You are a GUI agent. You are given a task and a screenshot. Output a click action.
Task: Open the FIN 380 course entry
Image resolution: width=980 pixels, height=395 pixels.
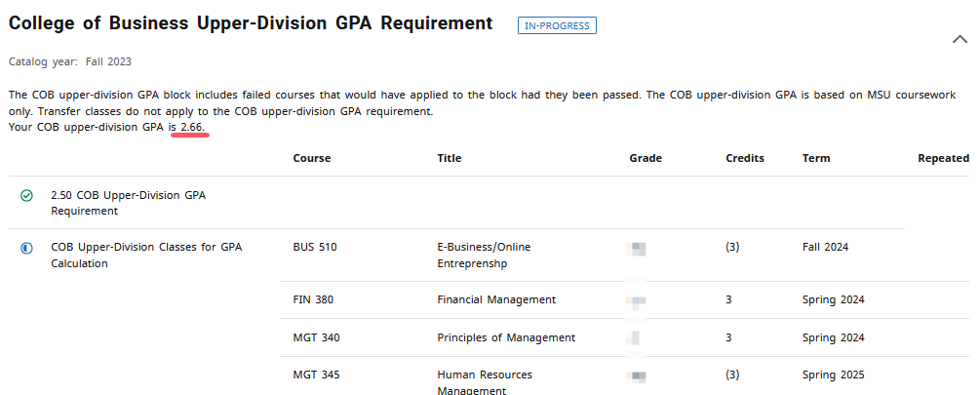313,299
